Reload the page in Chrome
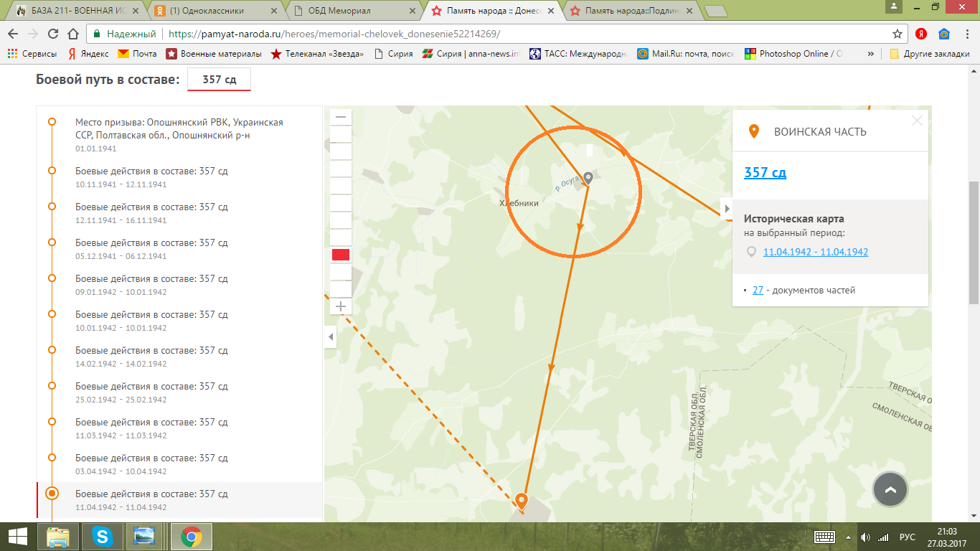Viewport: 980px width, 551px height. [x=52, y=34]
